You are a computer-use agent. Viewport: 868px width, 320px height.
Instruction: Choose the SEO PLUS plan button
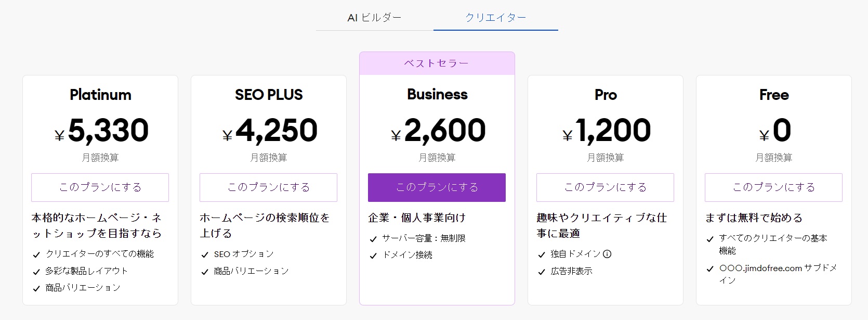269,187
